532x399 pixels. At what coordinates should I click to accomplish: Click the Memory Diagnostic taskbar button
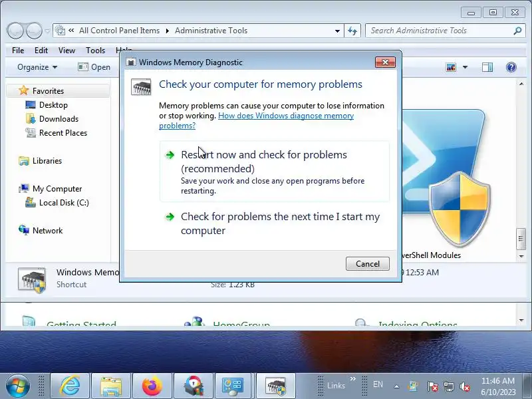[x=275, y=386]
